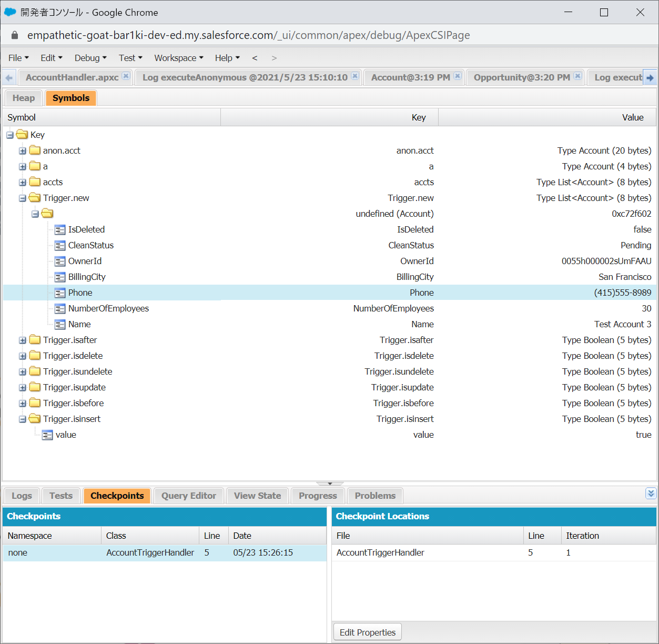The width and height of the screenshot is (659, 644).
Task: Collapse the Trigger.new node
Action: click(23, 198)
